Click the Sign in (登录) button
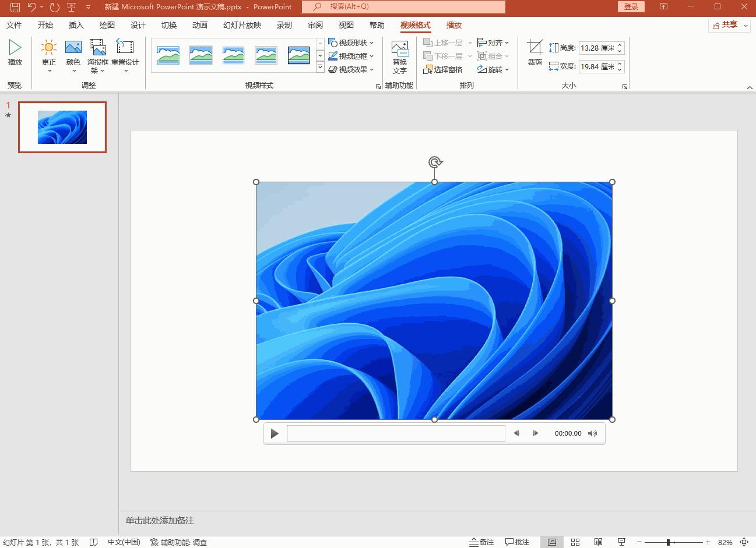 pos(631,7)
